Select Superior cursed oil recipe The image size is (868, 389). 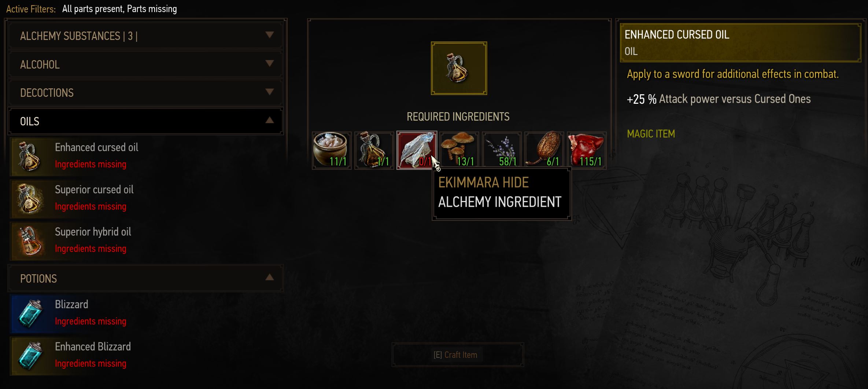pyautogui.click(x=146, y=198)
